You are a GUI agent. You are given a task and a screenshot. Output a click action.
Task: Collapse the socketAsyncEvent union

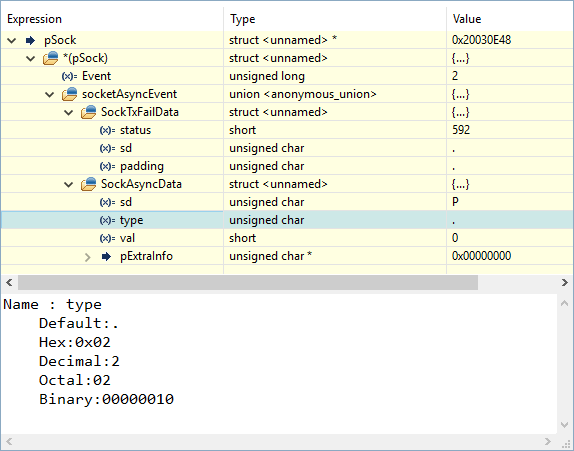click(50, 94)
